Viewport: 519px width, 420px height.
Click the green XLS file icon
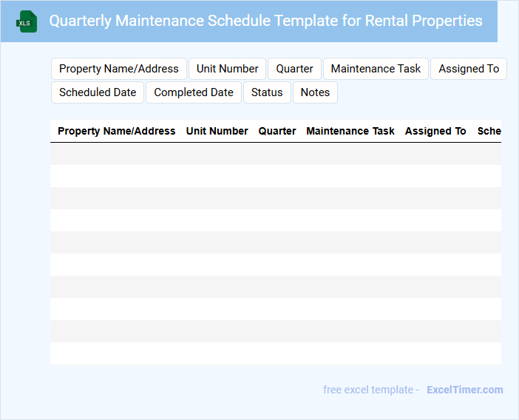pos(27,21)
